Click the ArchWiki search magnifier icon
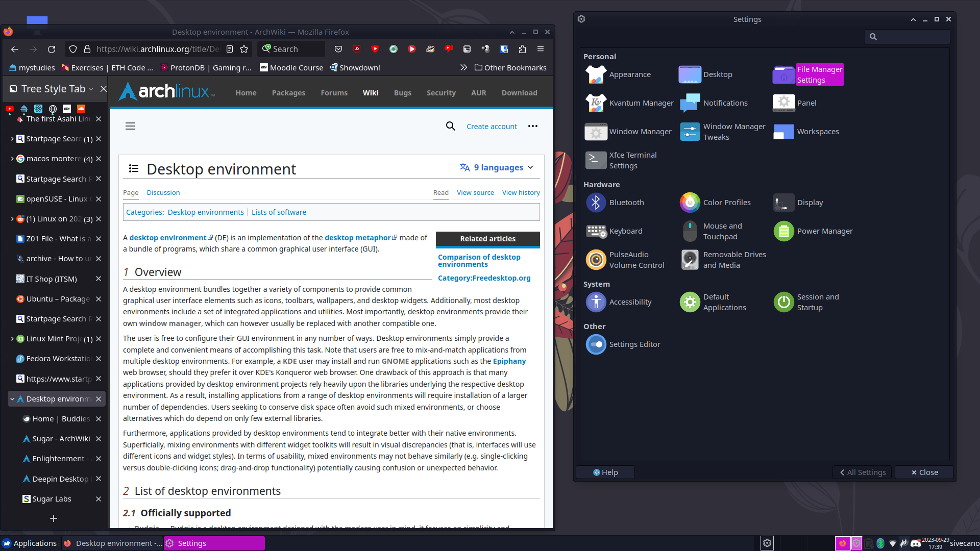This screenshot has height=551, width=980. point(450,126)
